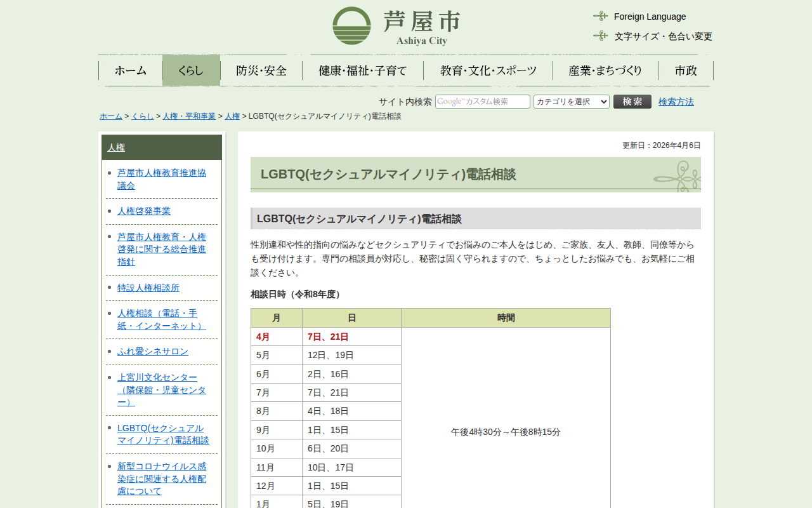812x508 pixels.
Task: Open the 人権 sidebar heading link
Action: pos(116,147)
